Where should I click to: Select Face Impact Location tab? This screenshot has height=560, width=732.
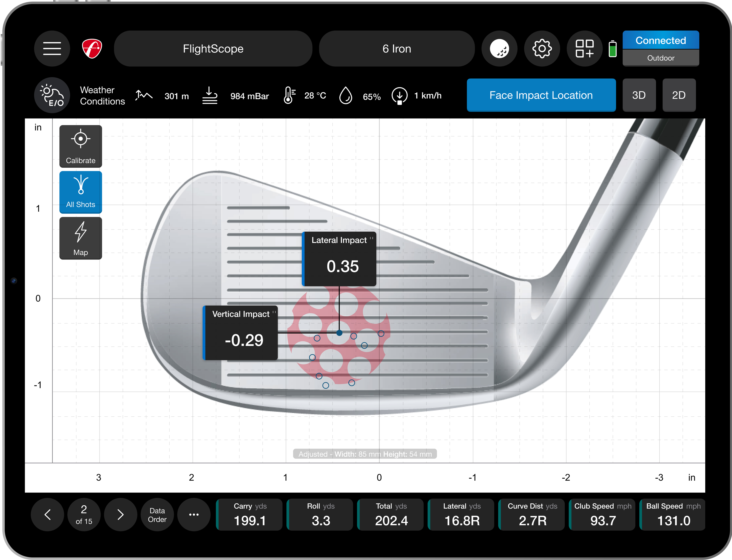(541, 95)
